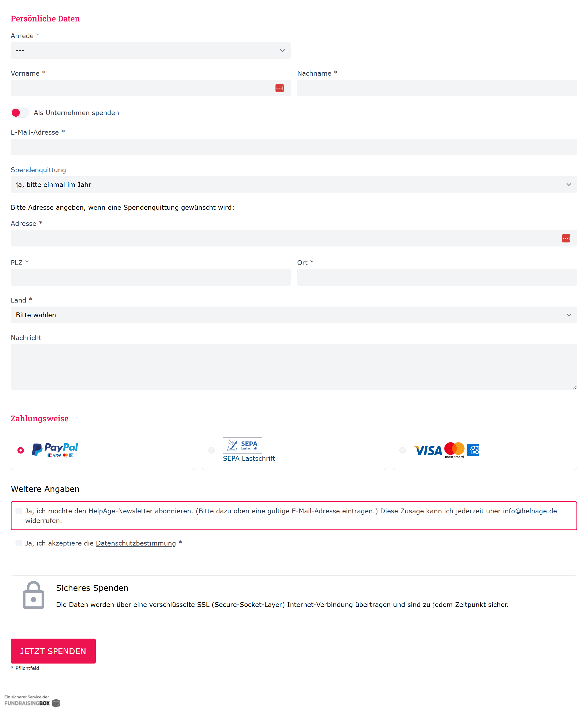
Task: Click the password manager icon in Vorname field
Action: click(x=280, y=88)
